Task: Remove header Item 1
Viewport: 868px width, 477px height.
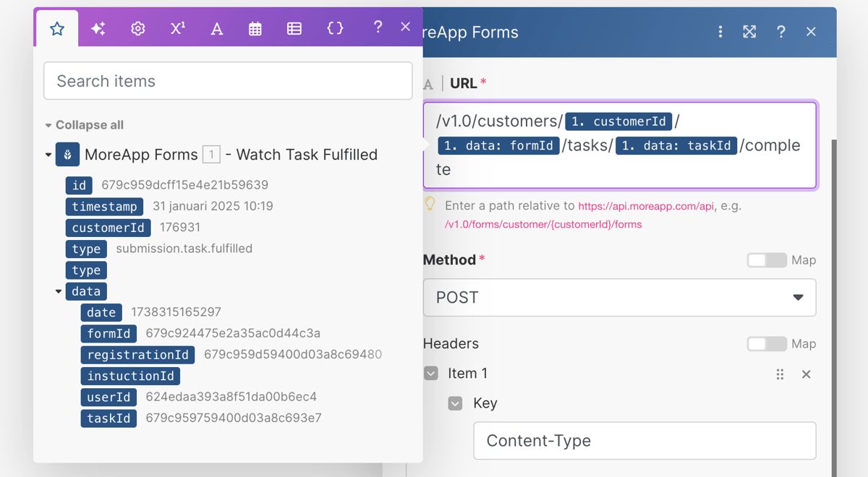Action: pyautogui.click(x=807, y=374)
